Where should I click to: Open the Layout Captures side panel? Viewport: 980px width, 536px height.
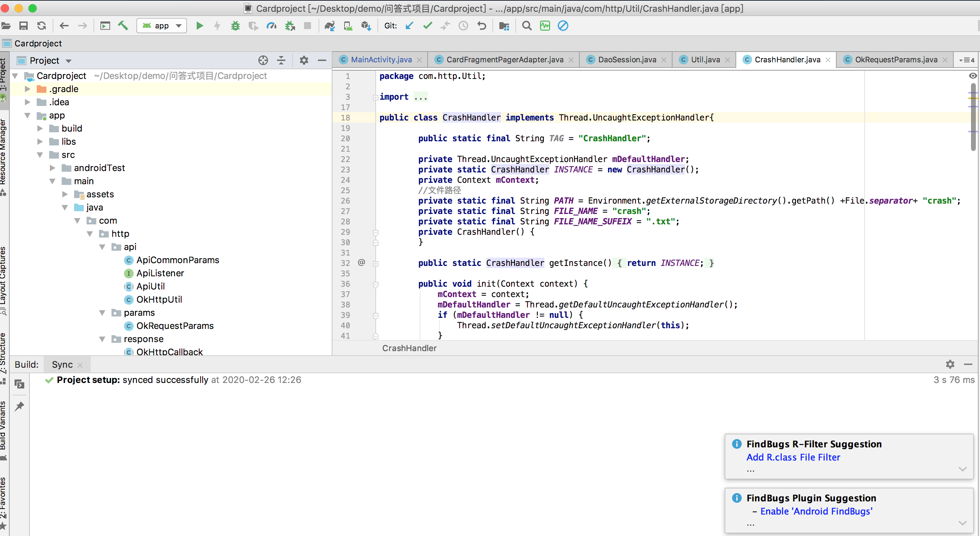[x=3, y=280]
